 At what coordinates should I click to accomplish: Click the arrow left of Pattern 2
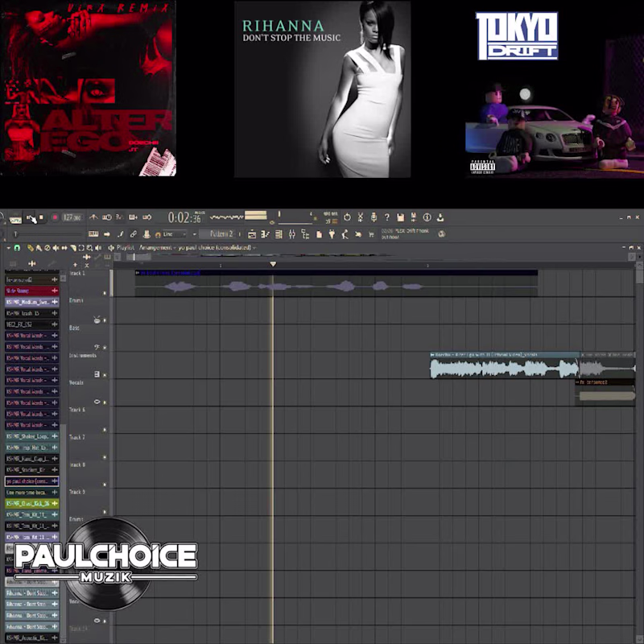[194, 234]
